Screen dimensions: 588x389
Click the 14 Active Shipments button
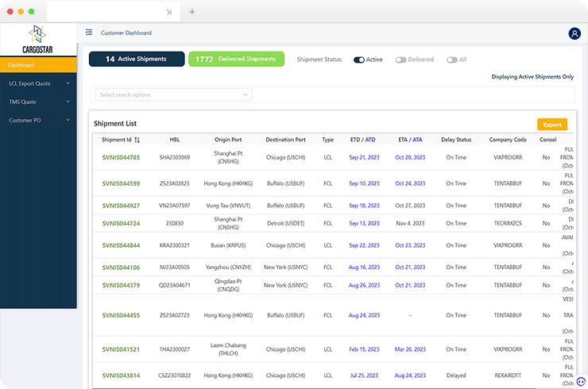click(136, 60)
